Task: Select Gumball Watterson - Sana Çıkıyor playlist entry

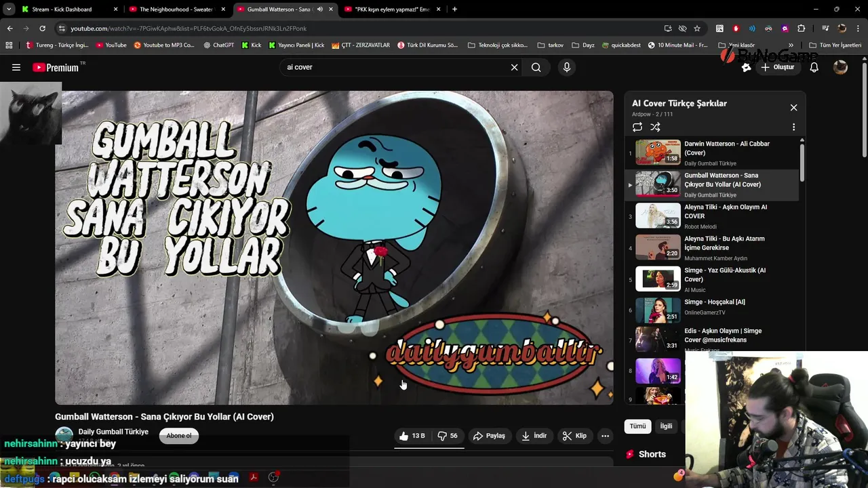Action: point(712,184)
